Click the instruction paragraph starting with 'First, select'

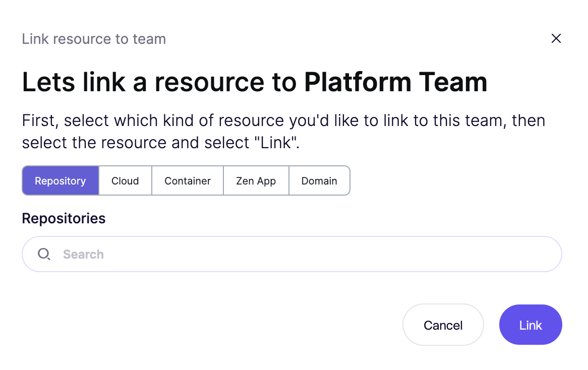283,132
